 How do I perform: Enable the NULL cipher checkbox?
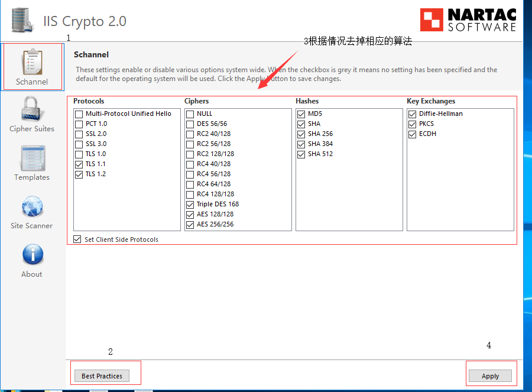pyautogui.click(x=190, y=114)
